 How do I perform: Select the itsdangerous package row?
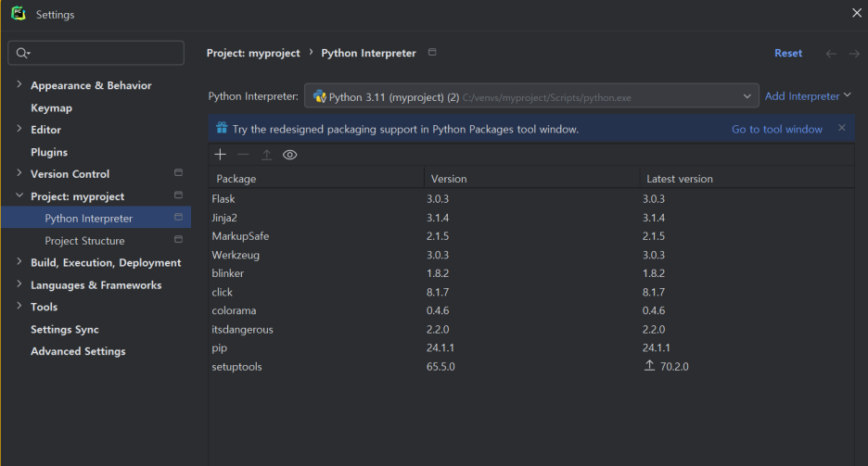[x=531, y=330]
